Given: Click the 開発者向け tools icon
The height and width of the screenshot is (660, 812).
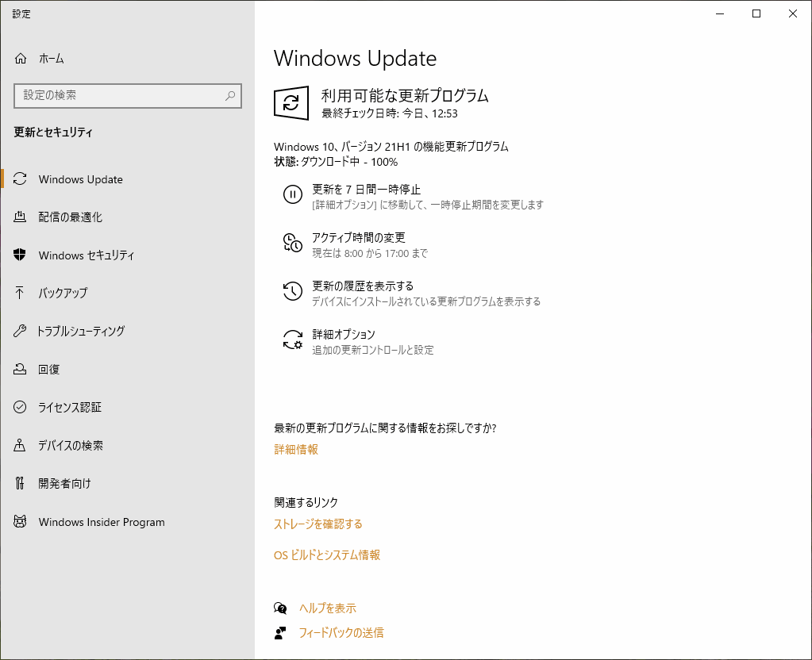Looking at the screenshot, I should pos(20,483).
